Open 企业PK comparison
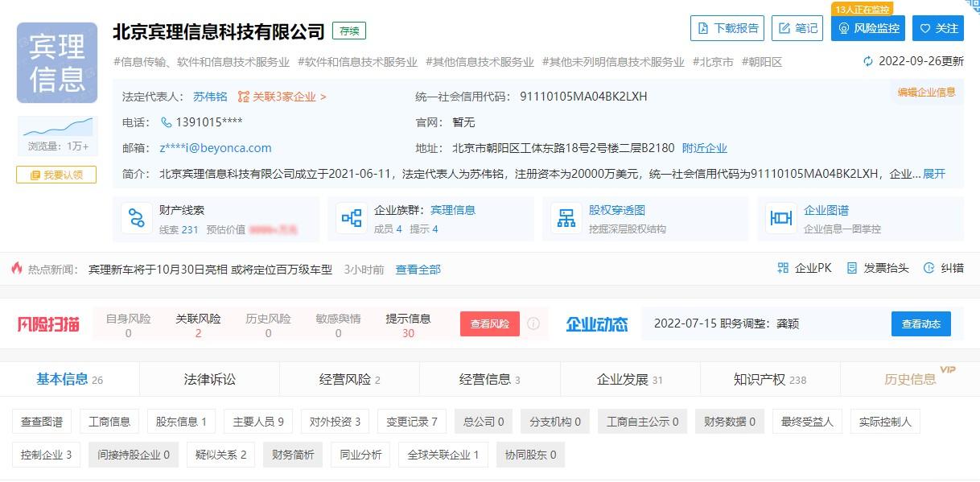 click(x=805, y=268)
